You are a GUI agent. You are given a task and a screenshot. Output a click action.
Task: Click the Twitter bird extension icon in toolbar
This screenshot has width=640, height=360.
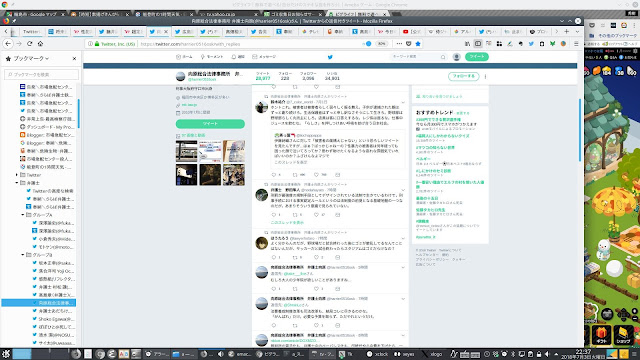pyautogui.click(x=531, y=44)
